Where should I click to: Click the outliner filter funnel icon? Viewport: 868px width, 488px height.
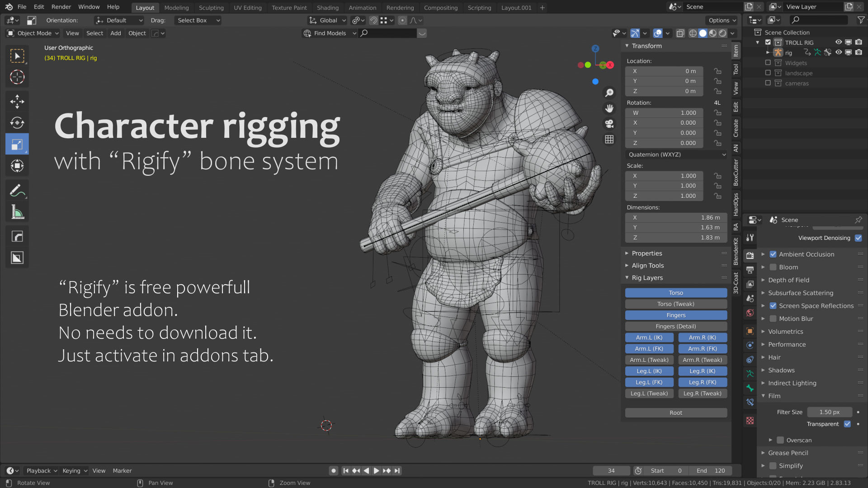click(x=861, y=20)
